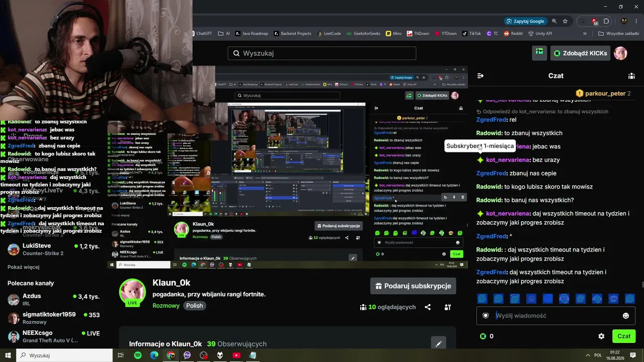Click the Windows Start button
Viewport: 644px width, 362px height.
(8, 355)
